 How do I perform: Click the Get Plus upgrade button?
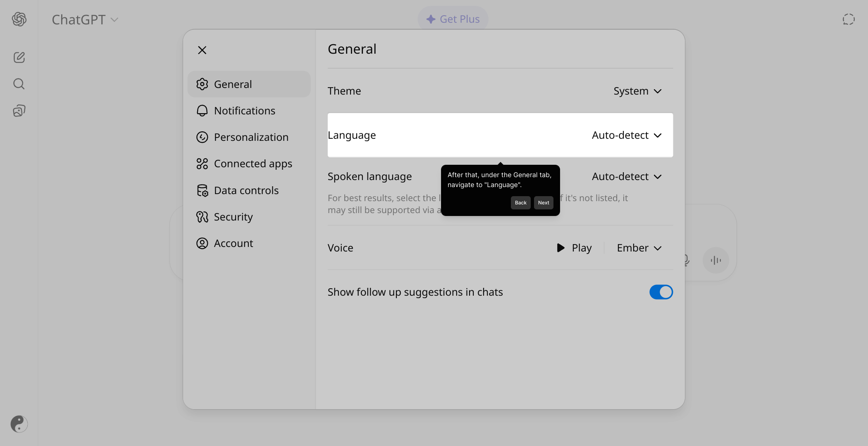[x=453, y=19]
